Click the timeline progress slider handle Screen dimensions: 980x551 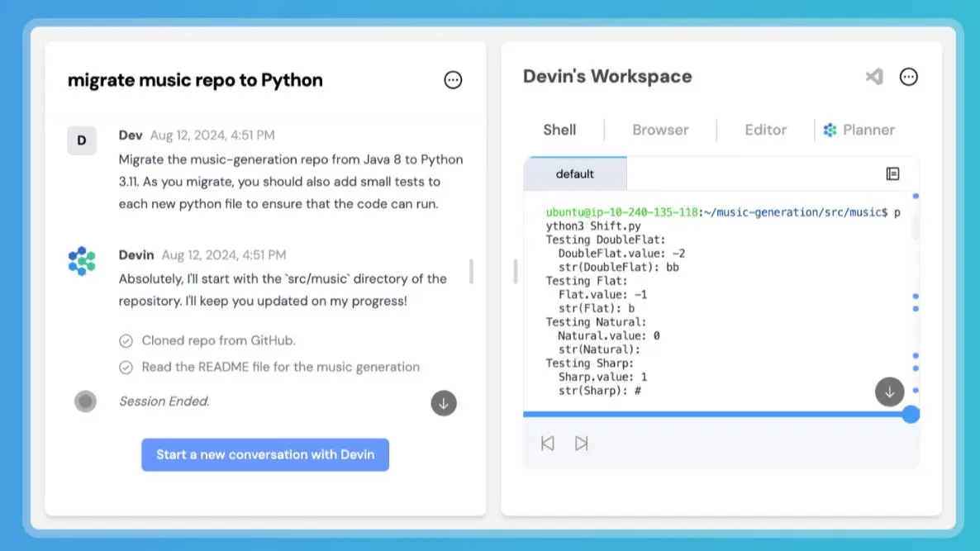click(x=911, y=414)
